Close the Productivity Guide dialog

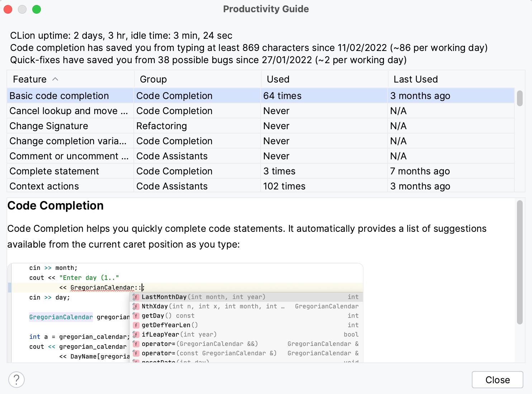(x=497, y=380)
